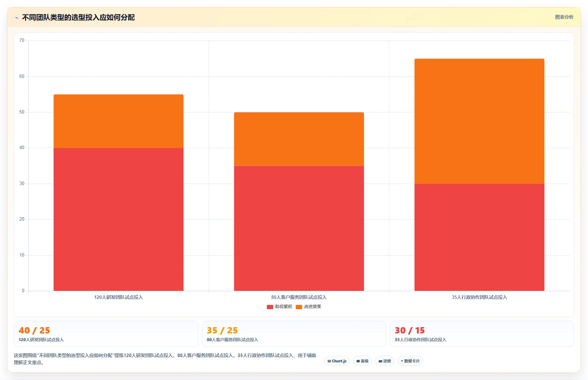588x380 pixels.
Task: Click x-axis label 35人行政协作团队试点投入
Action: (x=479, y=298)
